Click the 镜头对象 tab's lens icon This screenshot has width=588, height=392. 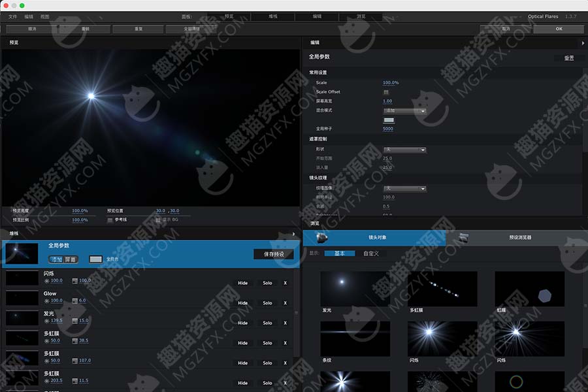(x=321, y=237)
